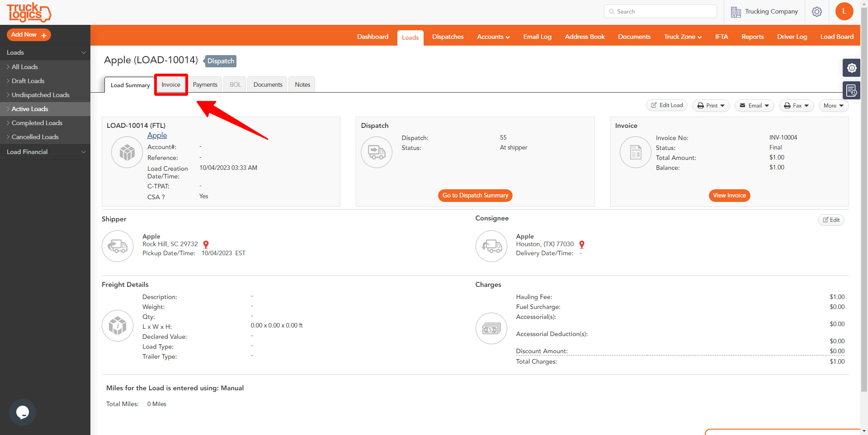Click the consignee Houston map pin

point(582,244)
